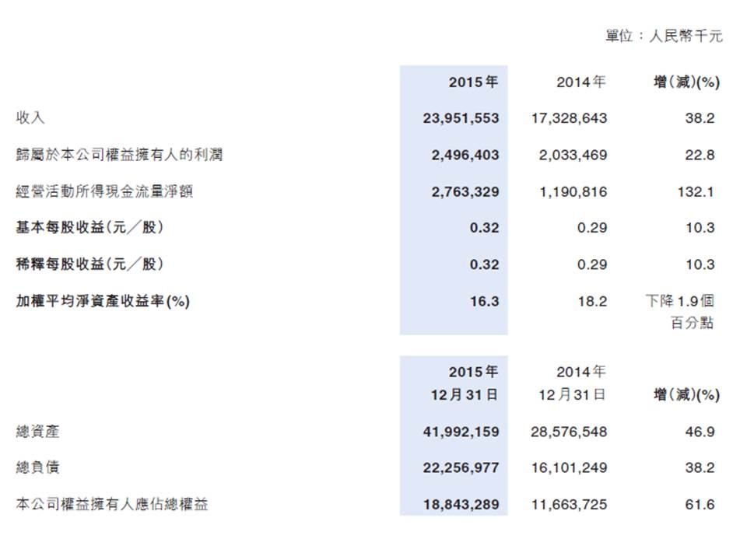Select cash flow value 2,763,329

click(465, 191)
